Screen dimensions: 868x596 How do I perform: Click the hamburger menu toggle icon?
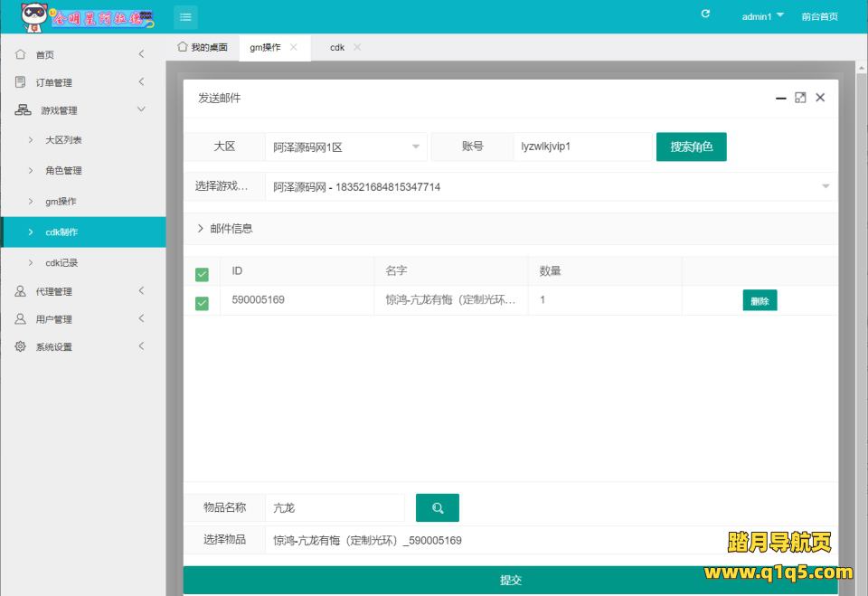pos(185,16)
